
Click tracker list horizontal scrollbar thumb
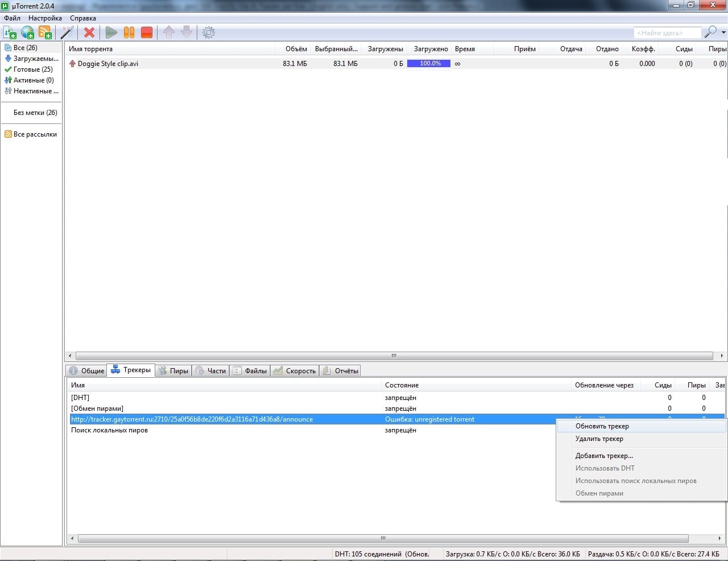point(383,538)
